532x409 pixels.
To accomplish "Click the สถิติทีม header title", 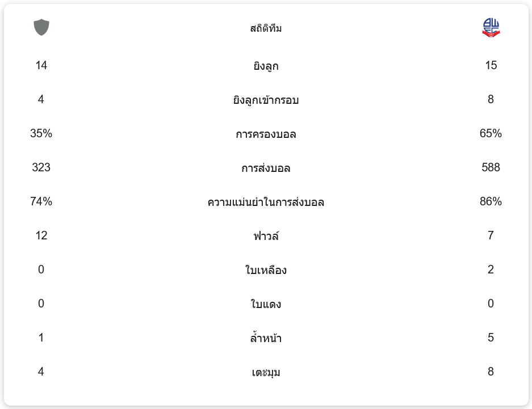I will click(x=266, y=28).
